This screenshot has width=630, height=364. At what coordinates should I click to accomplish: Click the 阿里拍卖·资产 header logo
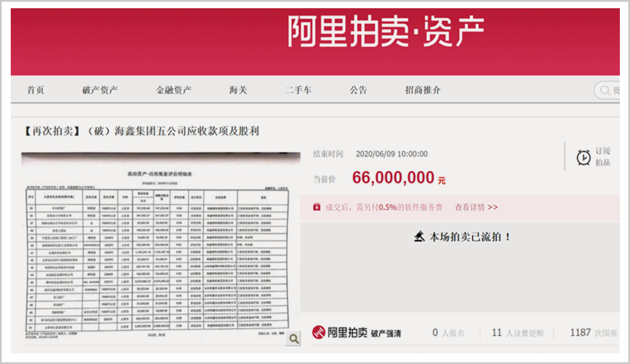[x=386, y=31]
